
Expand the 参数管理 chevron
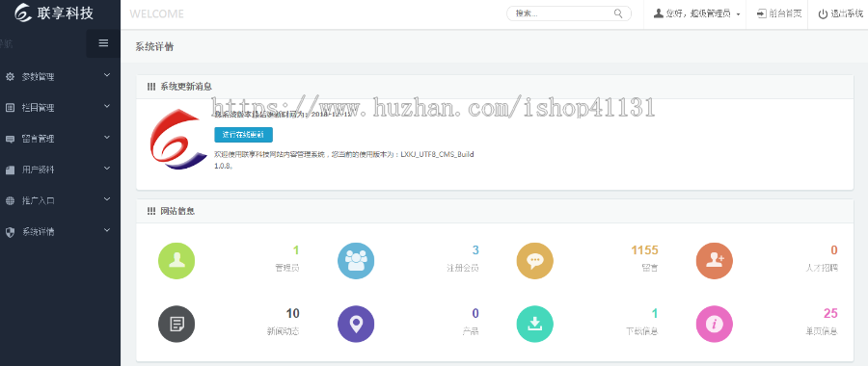(107, 75)
